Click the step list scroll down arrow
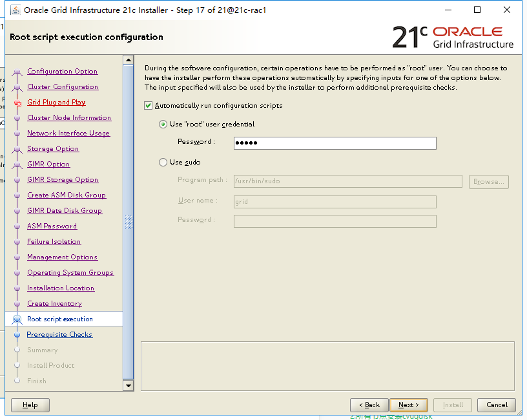Screen dimensions: 527x420 129,385
